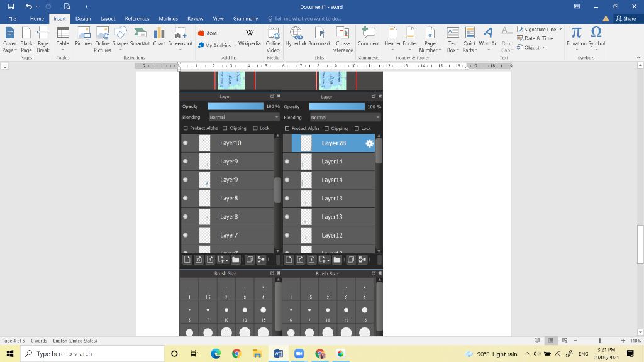Image resolution: width=644 pixels, height=362 pixels.
Task: Launch the Wikipedia add-in
Action: pos(249,36)
